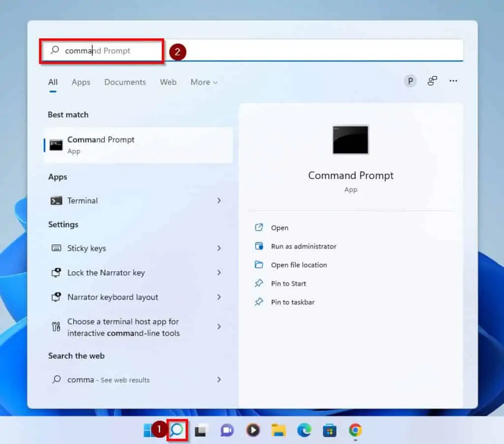Click the web search magnifier icon beside comma
504x444 pixels.
coord(56,380)
